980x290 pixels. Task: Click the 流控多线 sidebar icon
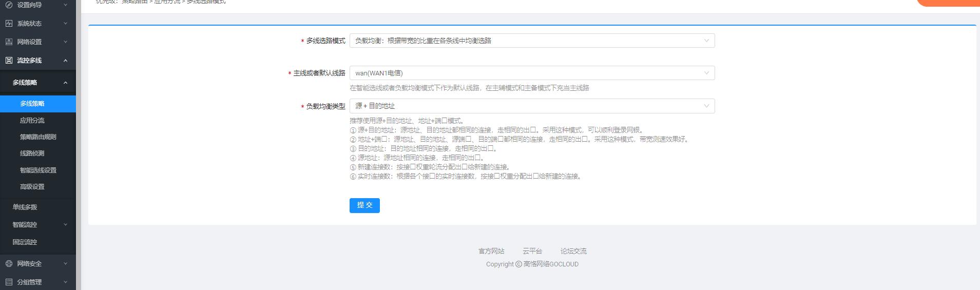tap(9, 61)
